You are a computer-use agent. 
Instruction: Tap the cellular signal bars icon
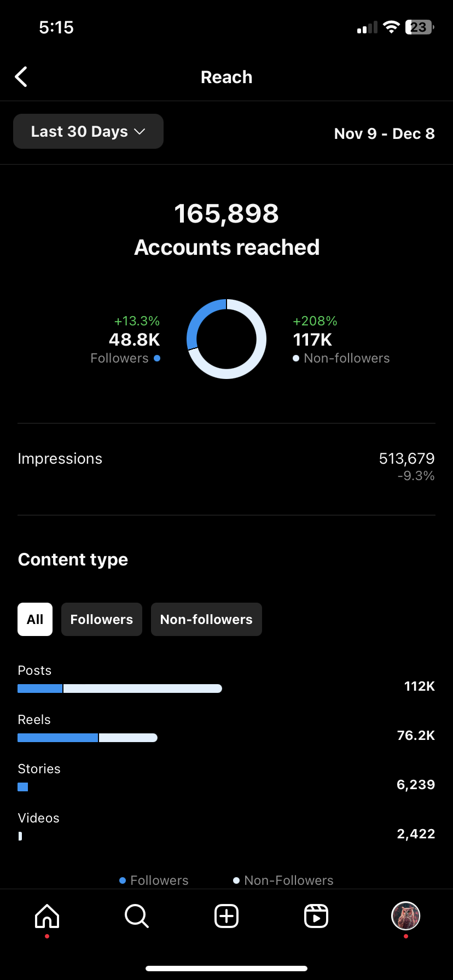(367, 27)
